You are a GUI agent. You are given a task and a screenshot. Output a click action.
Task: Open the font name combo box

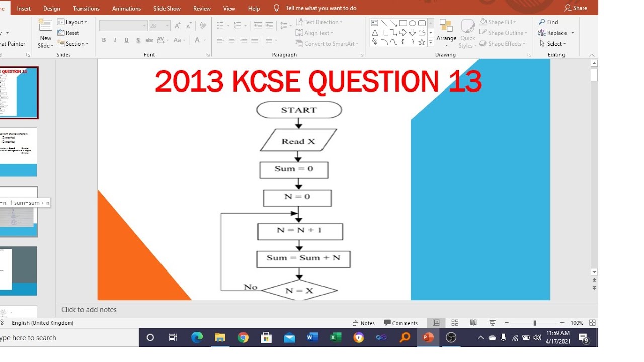(x=123, y=26)
